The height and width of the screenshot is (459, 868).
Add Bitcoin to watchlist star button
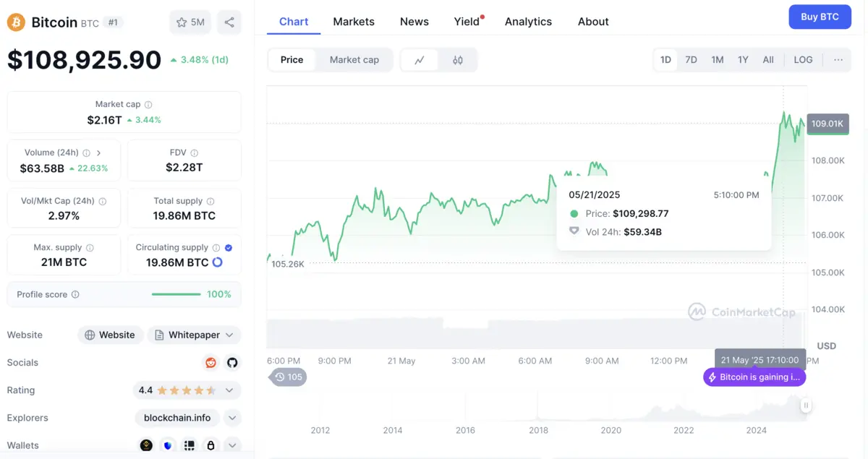[x=190, y=22]
